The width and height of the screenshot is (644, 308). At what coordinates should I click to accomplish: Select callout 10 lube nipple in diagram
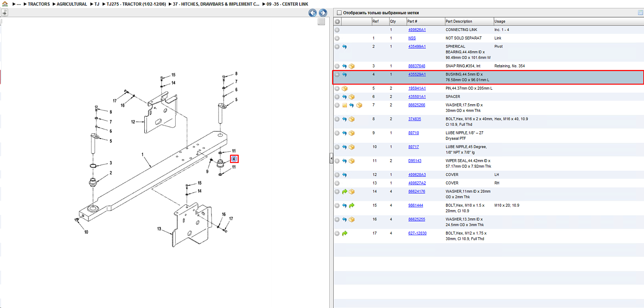coord(86,232)
